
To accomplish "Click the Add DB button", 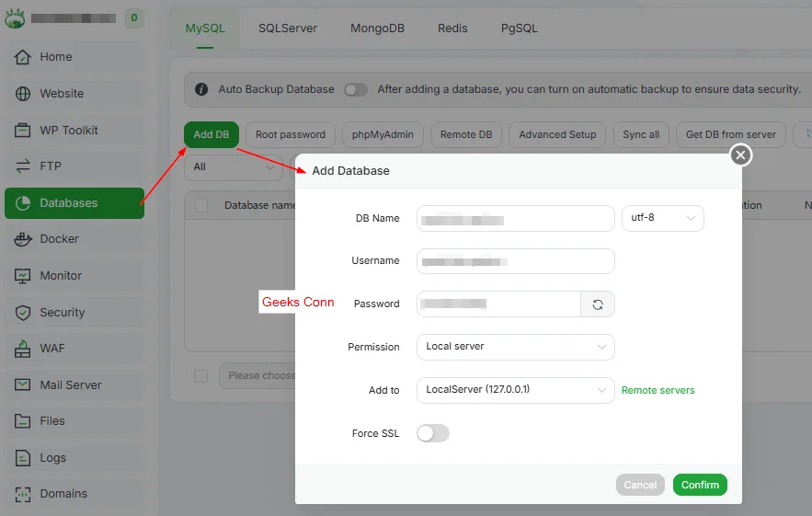I will 212,134.
